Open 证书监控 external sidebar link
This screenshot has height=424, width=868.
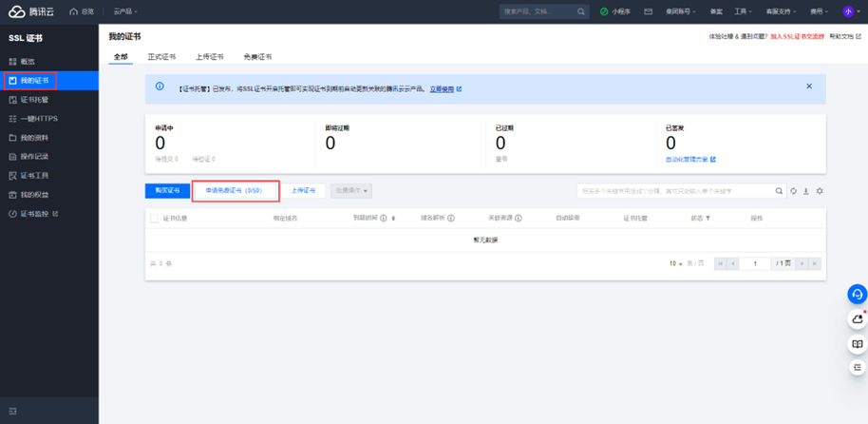click(x=49, y=213)
